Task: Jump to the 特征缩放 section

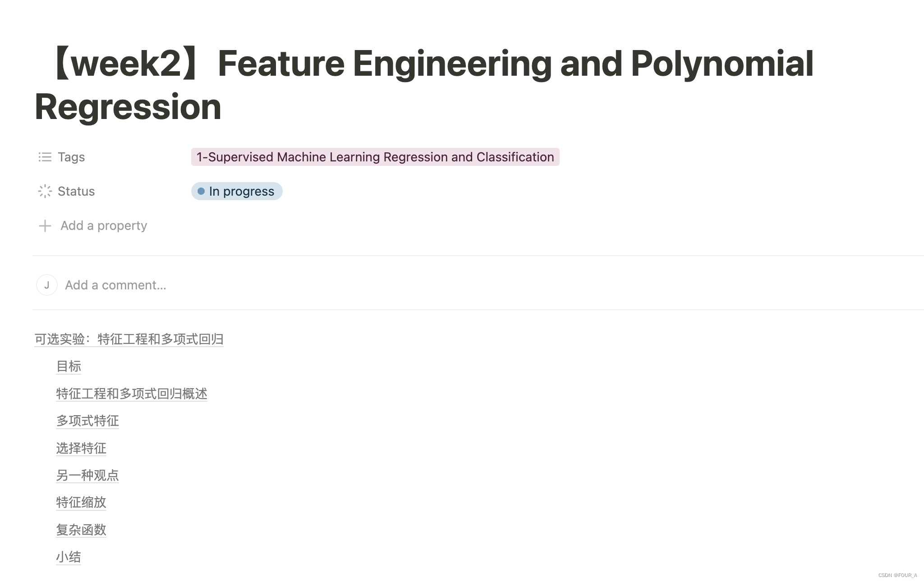Action: 81,502
